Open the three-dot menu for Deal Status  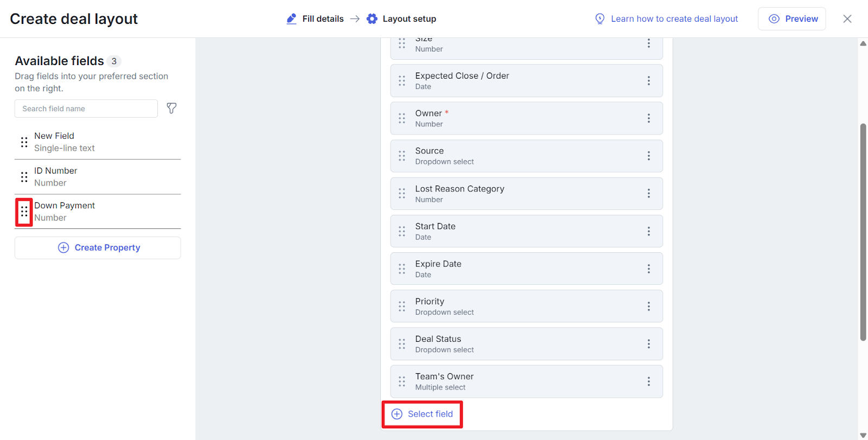click(x=648, y=344)
